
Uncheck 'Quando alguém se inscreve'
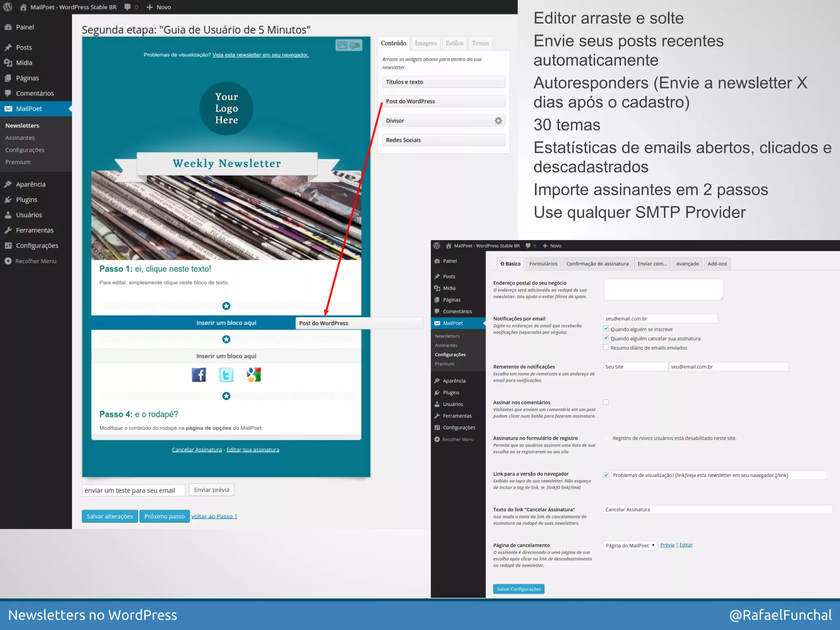[606, 329]
